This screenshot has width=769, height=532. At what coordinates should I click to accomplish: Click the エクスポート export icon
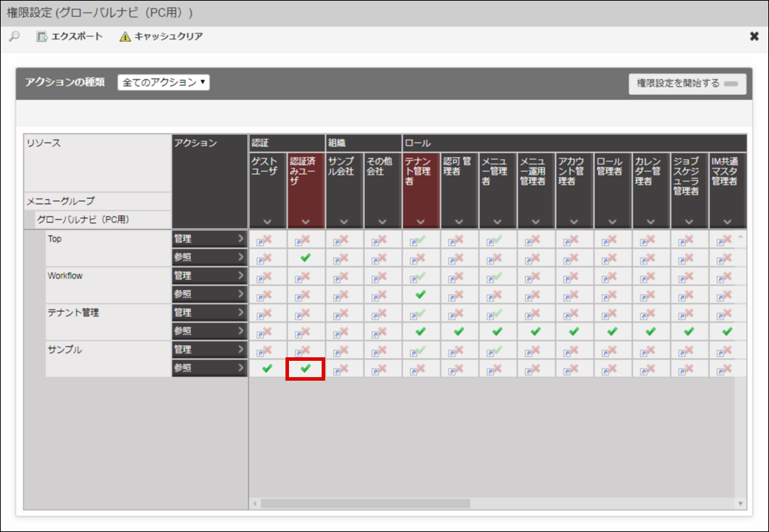[x=42, y=37]
